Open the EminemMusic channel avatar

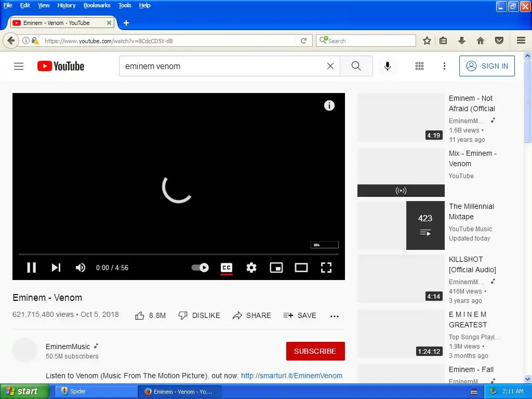tap(25, 351)
